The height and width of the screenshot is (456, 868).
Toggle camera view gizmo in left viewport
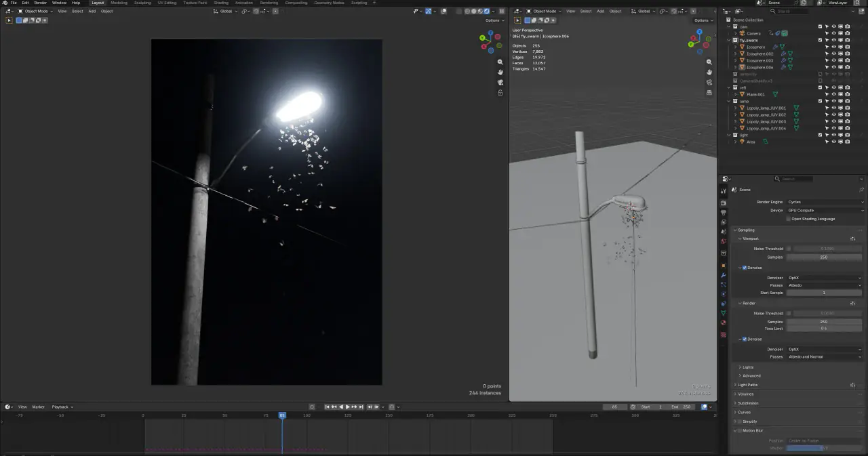[x=500, y=82]
